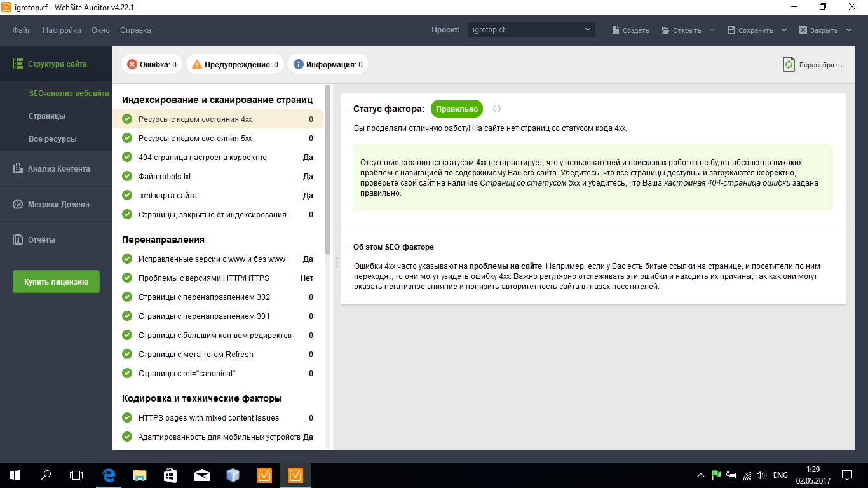This screenshot has width=868, height=488.
Task: Open the Страницы sidebar link
Action: pyautogui.click(x=46, y=116)
